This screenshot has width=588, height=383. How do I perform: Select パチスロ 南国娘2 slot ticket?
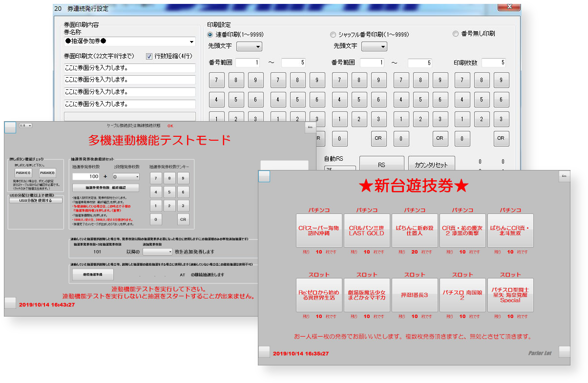tap(462, 295)
